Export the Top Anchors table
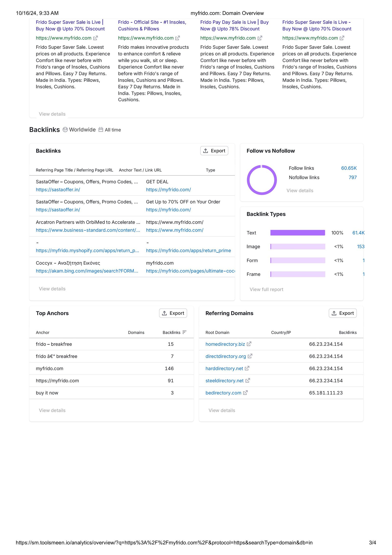Viewport: 392px width, 555px height. click(x=173, y=313)
